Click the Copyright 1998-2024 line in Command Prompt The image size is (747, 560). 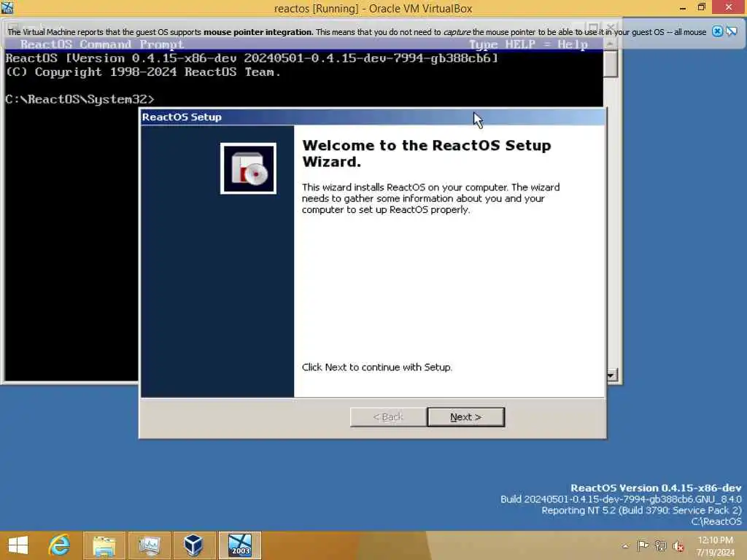[143, 72]
